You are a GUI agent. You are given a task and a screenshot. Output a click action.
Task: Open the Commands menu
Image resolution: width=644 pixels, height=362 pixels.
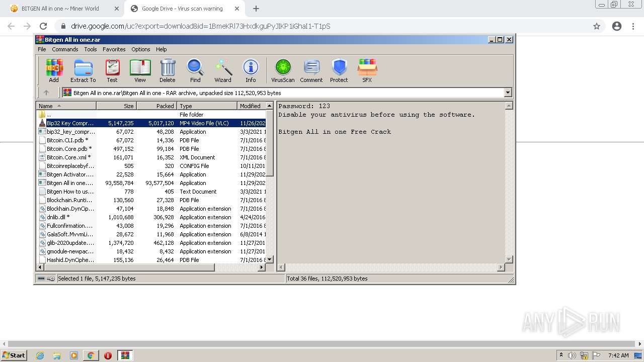pyautogui.click(x=65, y=49)
